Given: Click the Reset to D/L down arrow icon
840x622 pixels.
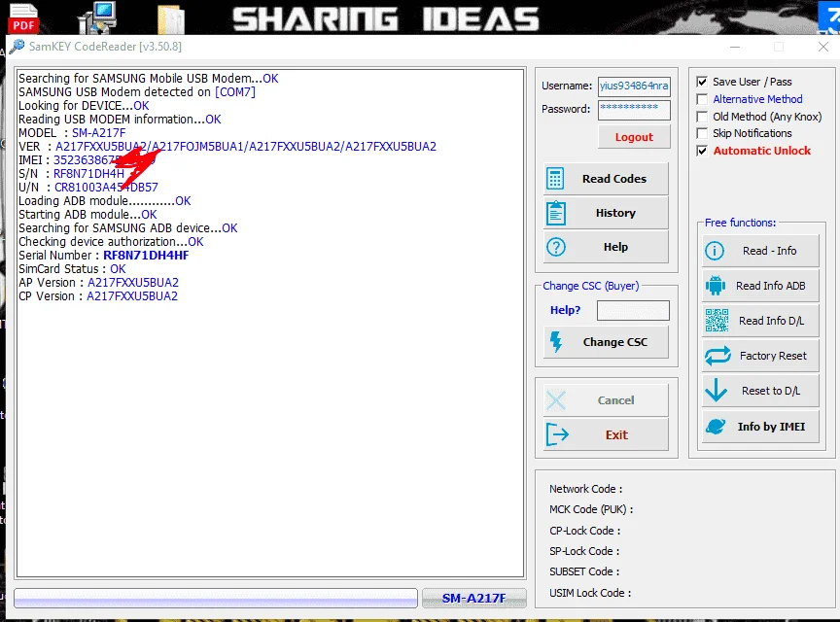Looking at the screenshot, I should 717,391.
